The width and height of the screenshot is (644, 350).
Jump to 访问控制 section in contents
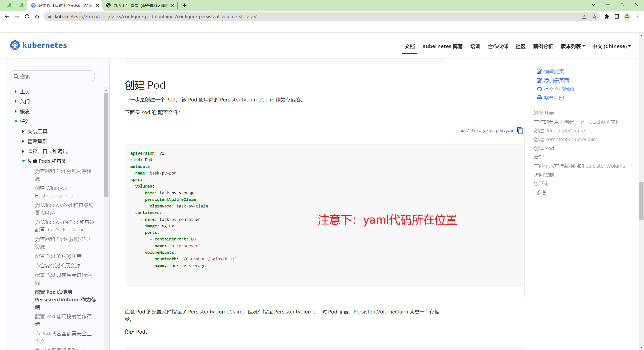pos(544,175)
